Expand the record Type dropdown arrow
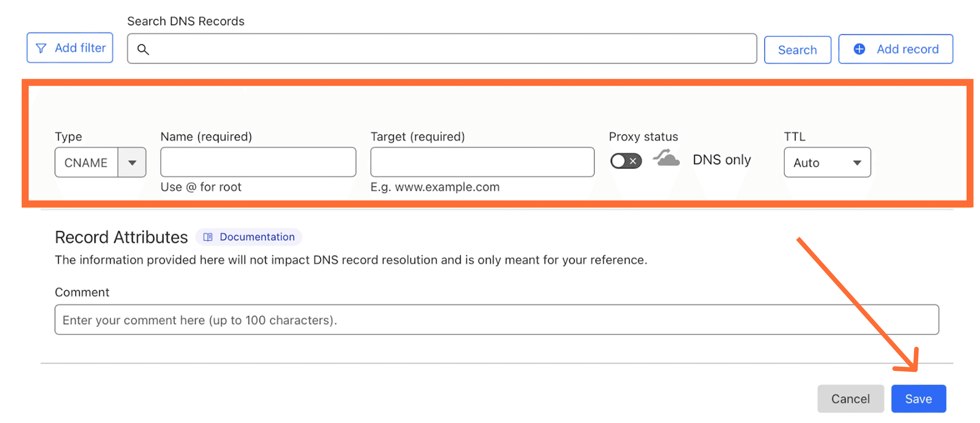Screen dimensions: 980x423 click(132, 162)
